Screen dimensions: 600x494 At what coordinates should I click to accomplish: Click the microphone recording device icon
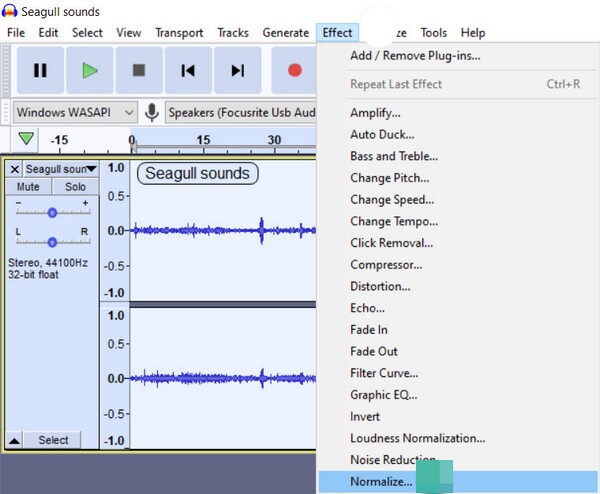point(152,112)
